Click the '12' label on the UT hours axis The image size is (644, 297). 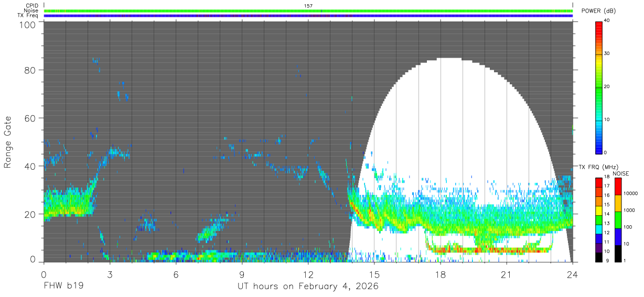308,274
